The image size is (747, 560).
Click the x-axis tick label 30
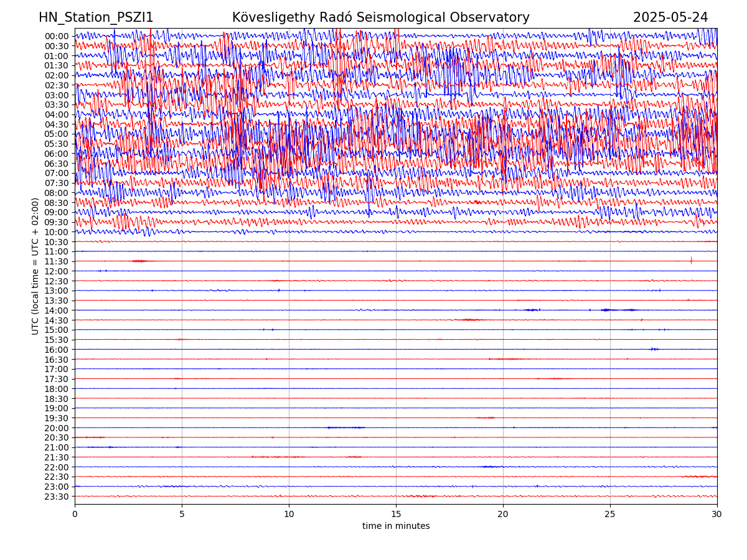coord(717,515)
